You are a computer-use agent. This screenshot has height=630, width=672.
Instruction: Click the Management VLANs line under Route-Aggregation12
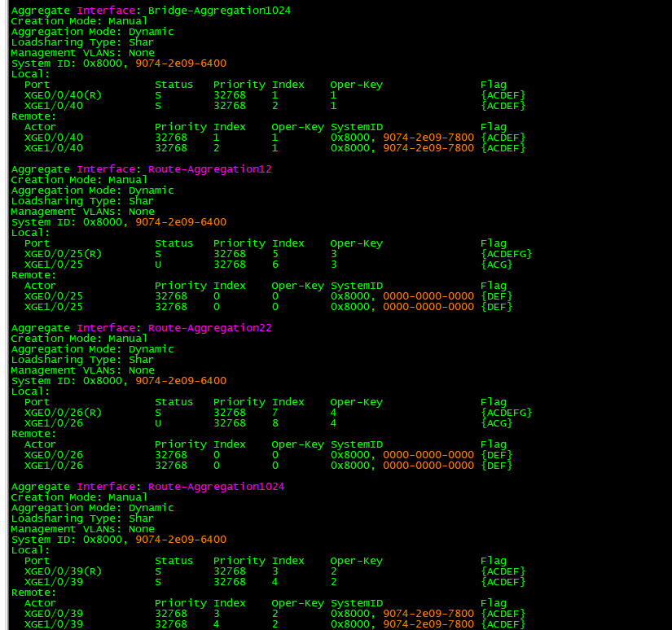(x=82, y=212)
